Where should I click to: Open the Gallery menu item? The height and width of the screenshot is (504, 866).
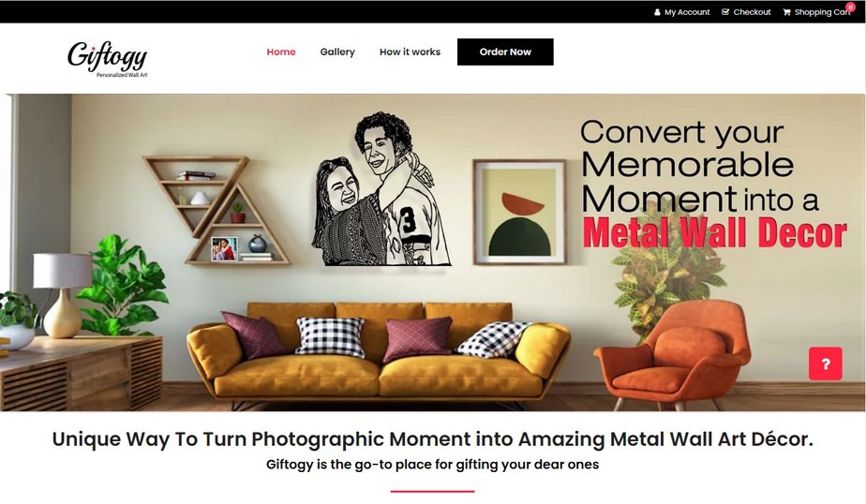pyautogui.click(x=337, y=52)
